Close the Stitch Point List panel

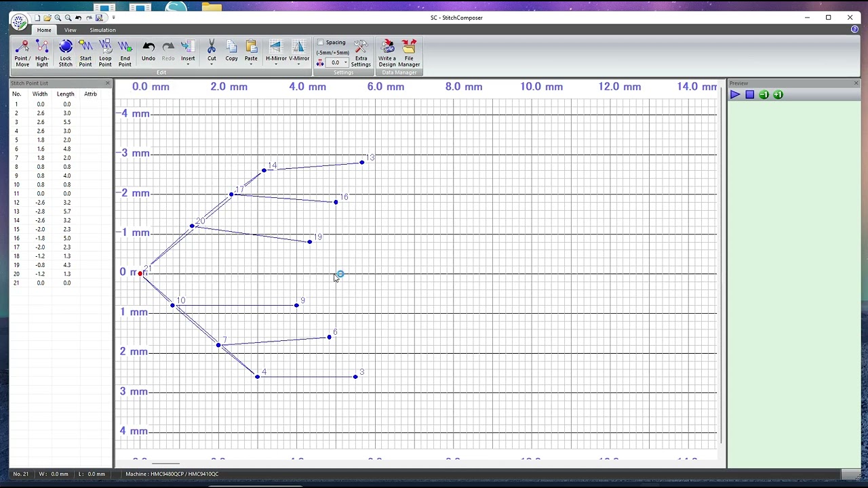point(107,83)
